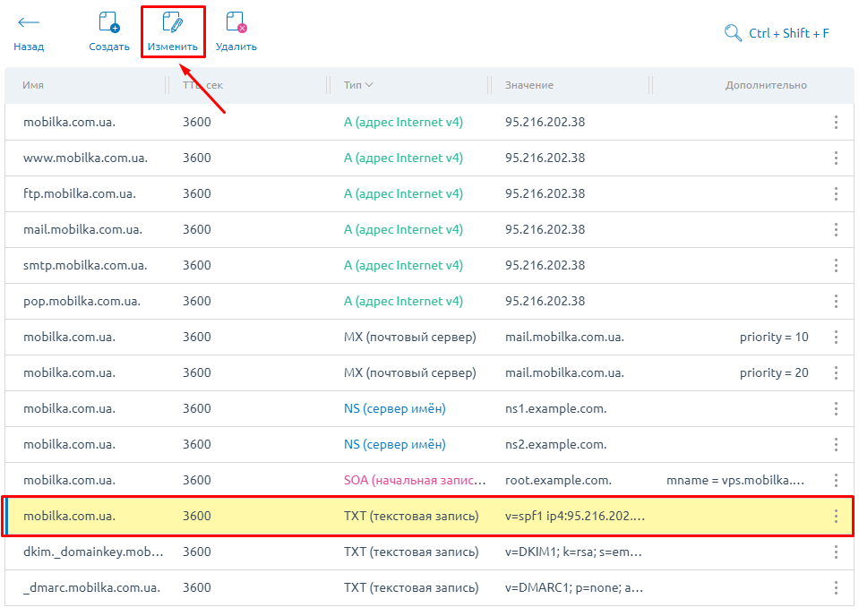Click the SOA (начальная запис… type cell
This screenshot has height=616, width=859.
[x=415, y=480]
